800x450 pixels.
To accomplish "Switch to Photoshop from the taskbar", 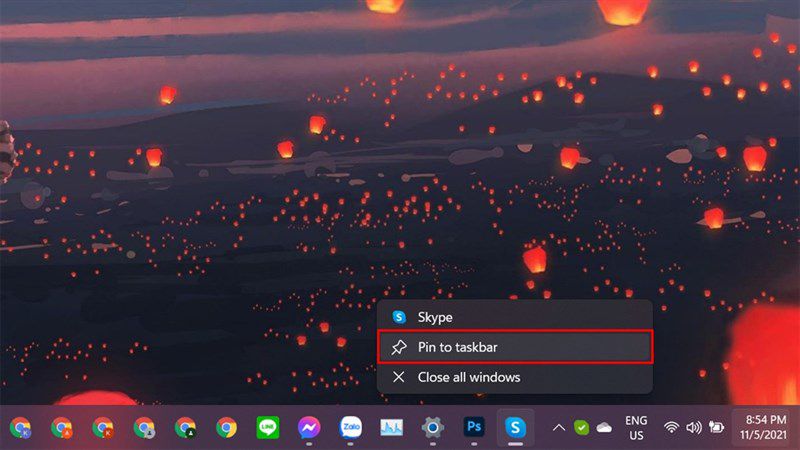I will pyautogui.click(x=474, y=427).
